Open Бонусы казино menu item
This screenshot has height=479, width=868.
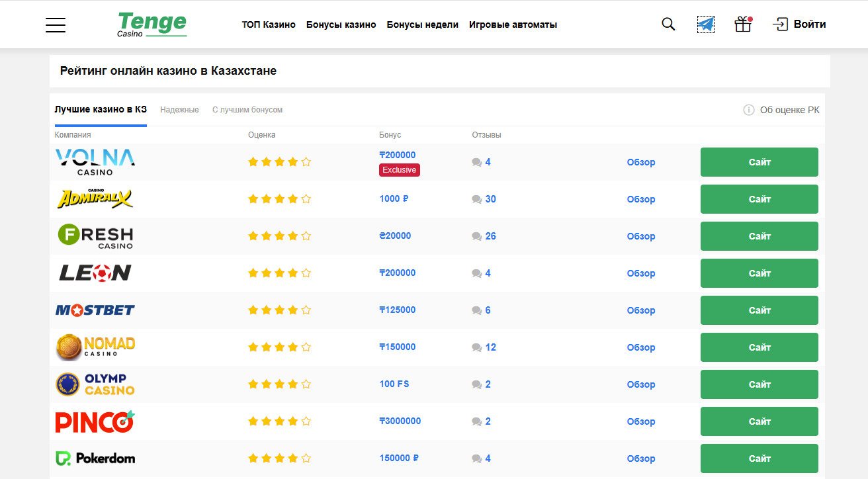click(x=341, y=24)
